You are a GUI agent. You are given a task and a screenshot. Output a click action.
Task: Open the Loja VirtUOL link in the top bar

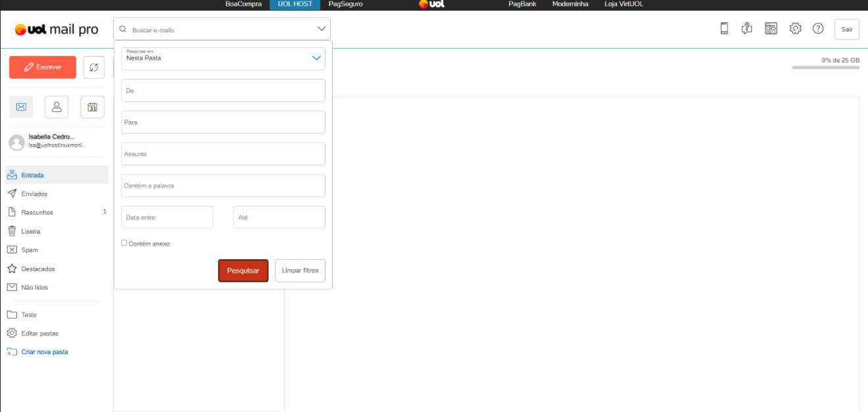tap(624, 4)
